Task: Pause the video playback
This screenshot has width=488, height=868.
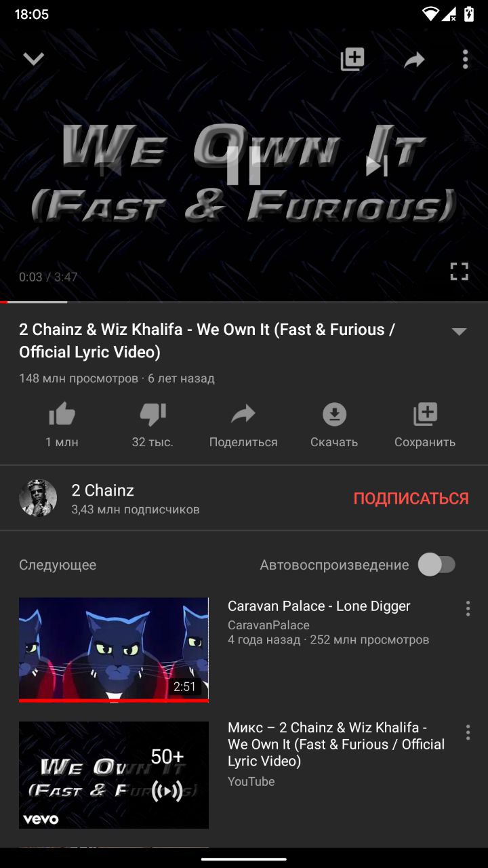Action: click(244, 165)
